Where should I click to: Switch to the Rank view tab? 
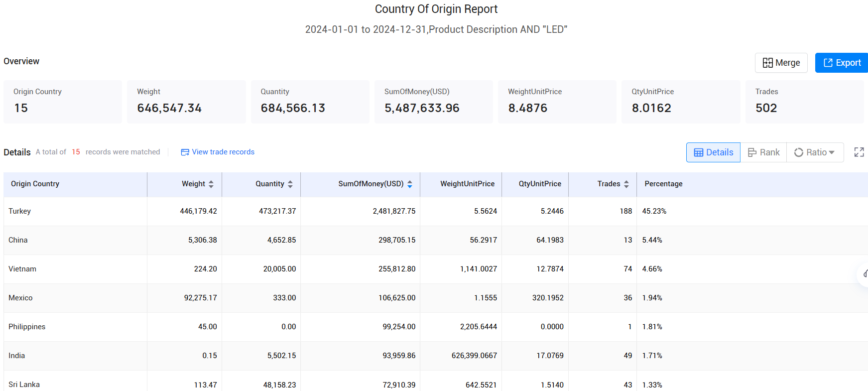763,152
